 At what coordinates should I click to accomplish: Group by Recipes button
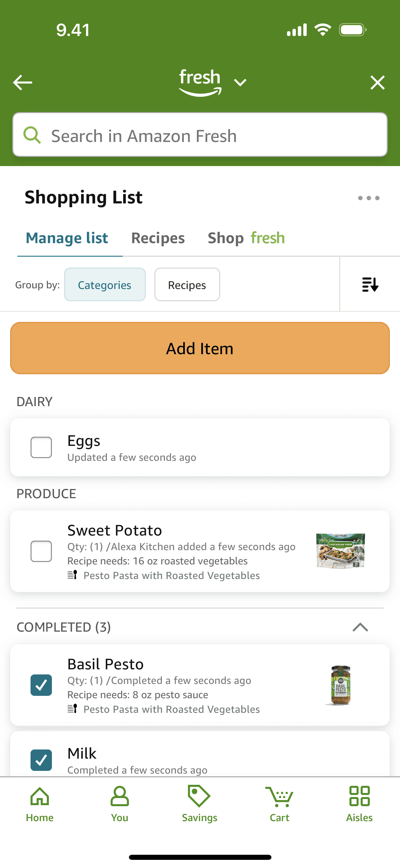pyautogui.click(x=187, y=285)
